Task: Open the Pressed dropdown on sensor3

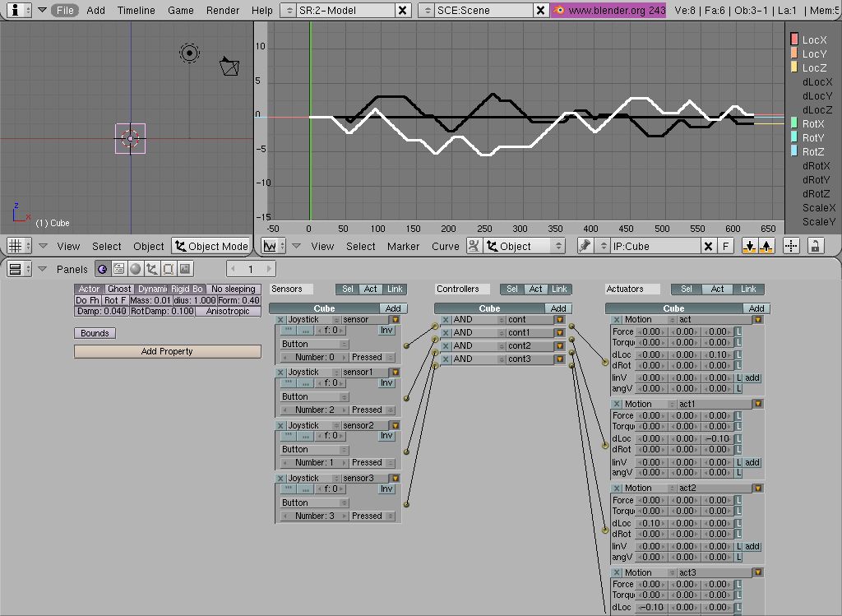Action: pyautogui.click(x=372, y=516)
